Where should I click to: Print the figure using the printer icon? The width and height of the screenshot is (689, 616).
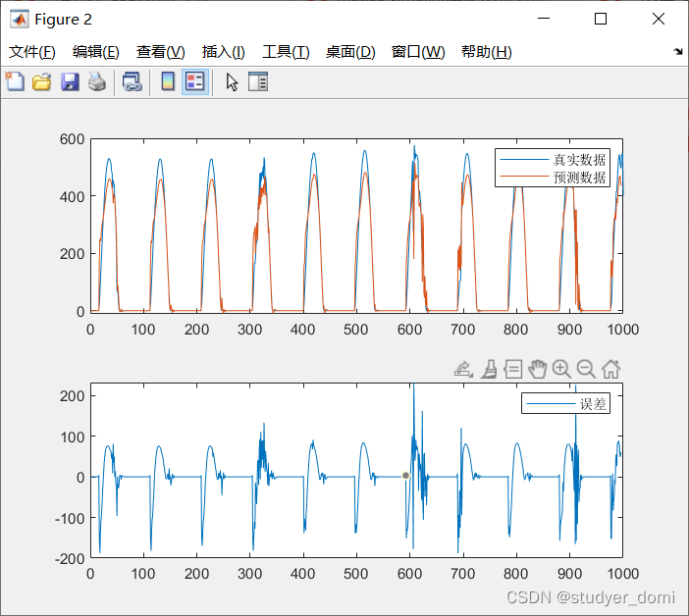pyautogui.click(x=97, y=81)
